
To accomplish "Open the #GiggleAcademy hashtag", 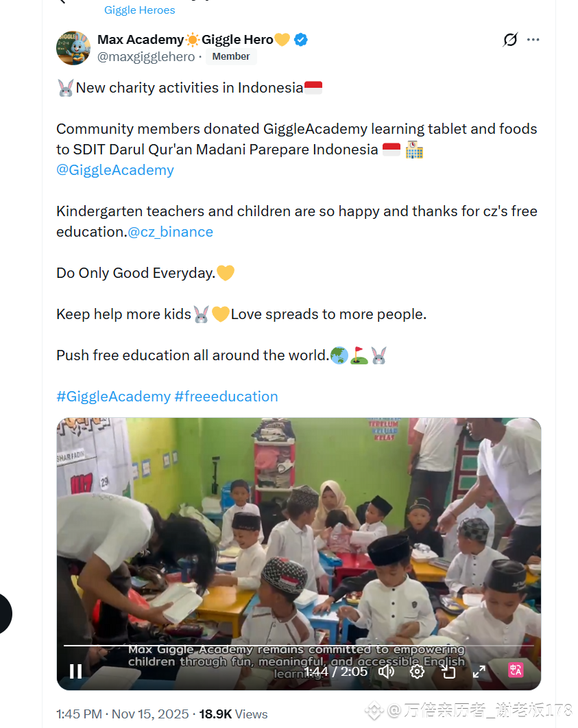I will pos(114,397).
